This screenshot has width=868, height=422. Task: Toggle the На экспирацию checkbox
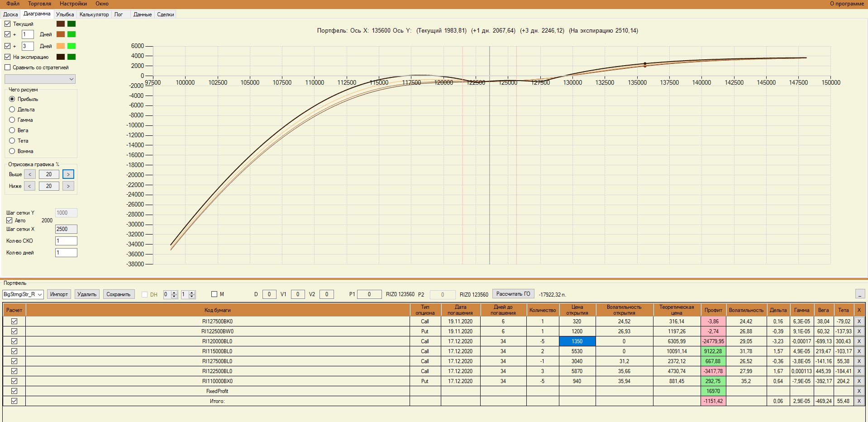point(7,57)
